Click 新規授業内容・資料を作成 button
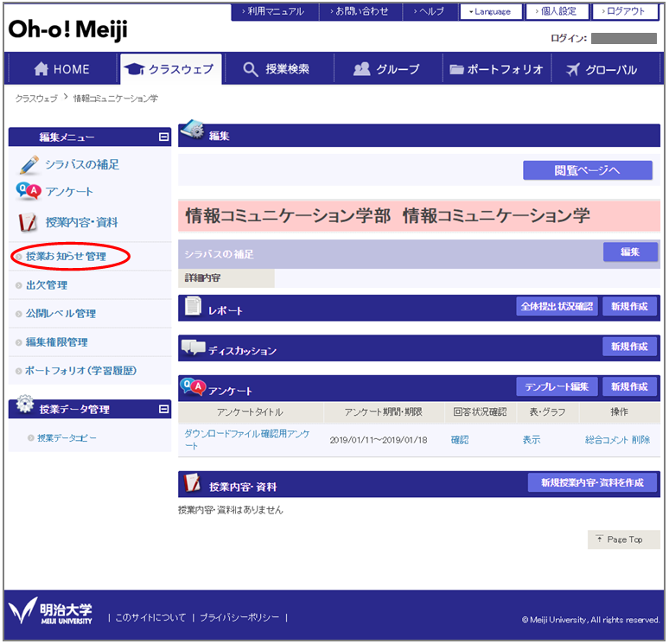 [x=592, y=482]
